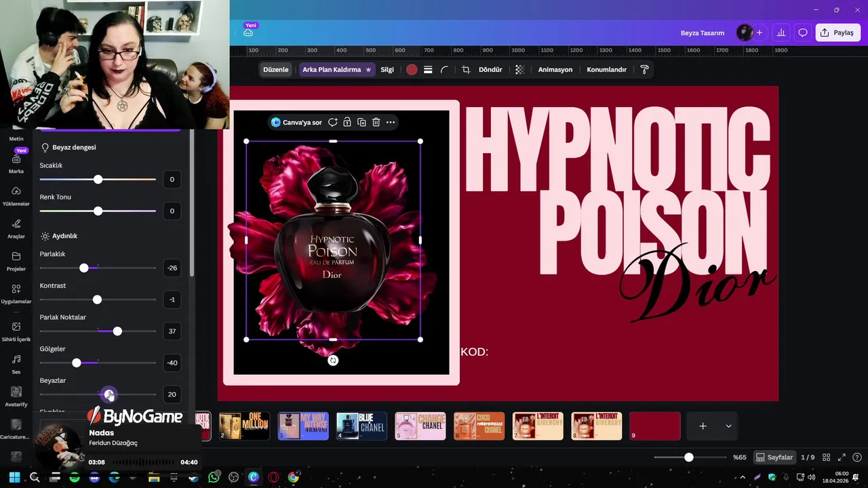Click the Canva'ya sor assistant button
868x488 pixels.
296,123
